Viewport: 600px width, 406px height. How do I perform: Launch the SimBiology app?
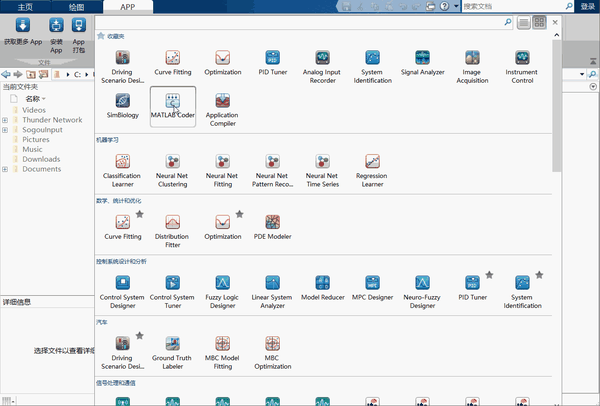tap(122, 106)
